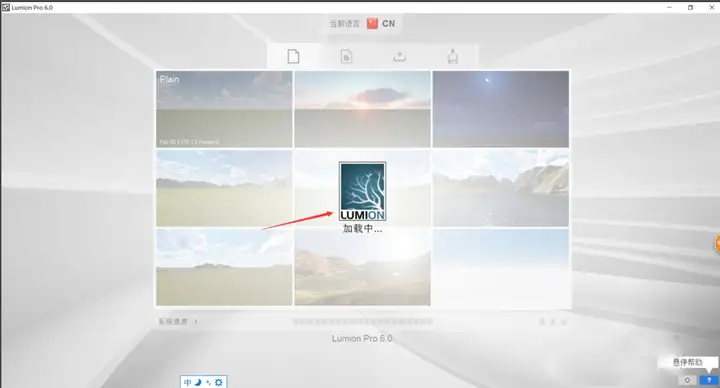This screenshot has width=720, height=388.
Task: Open settings with the gear button beside help
Action: click(687, 380)
